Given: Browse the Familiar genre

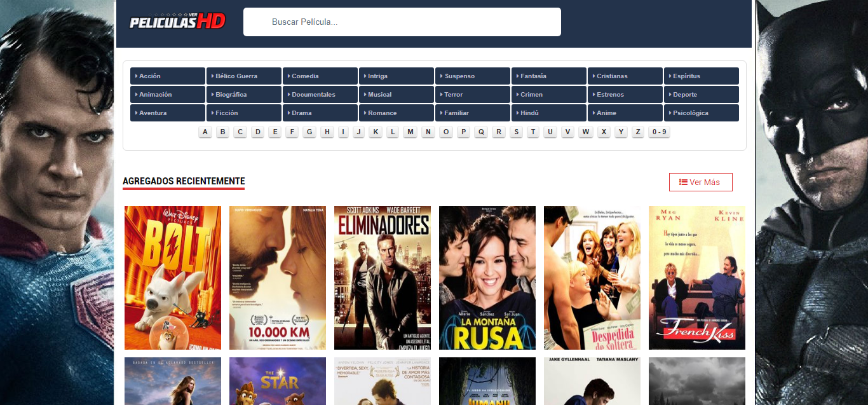Looking at the screenshot, I should pyautogui.click(x=473, y=113).
